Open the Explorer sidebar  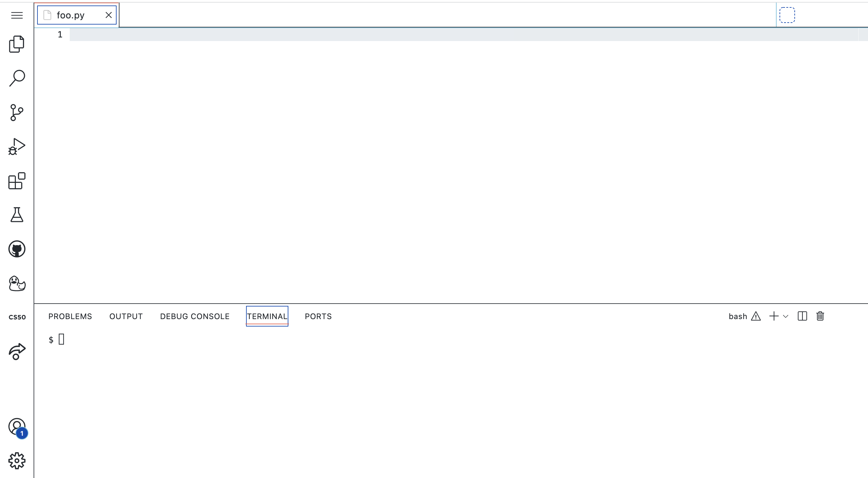(16, 44)
